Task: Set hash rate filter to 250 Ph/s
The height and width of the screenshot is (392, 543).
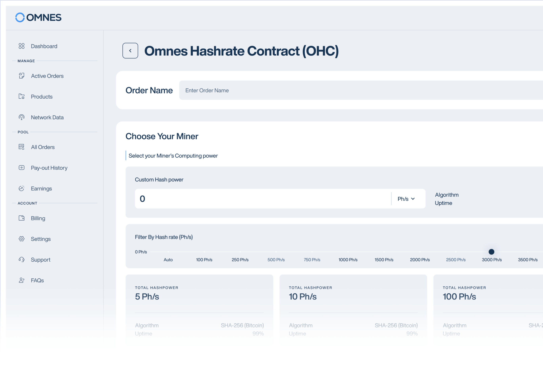Action: (240, 260)
